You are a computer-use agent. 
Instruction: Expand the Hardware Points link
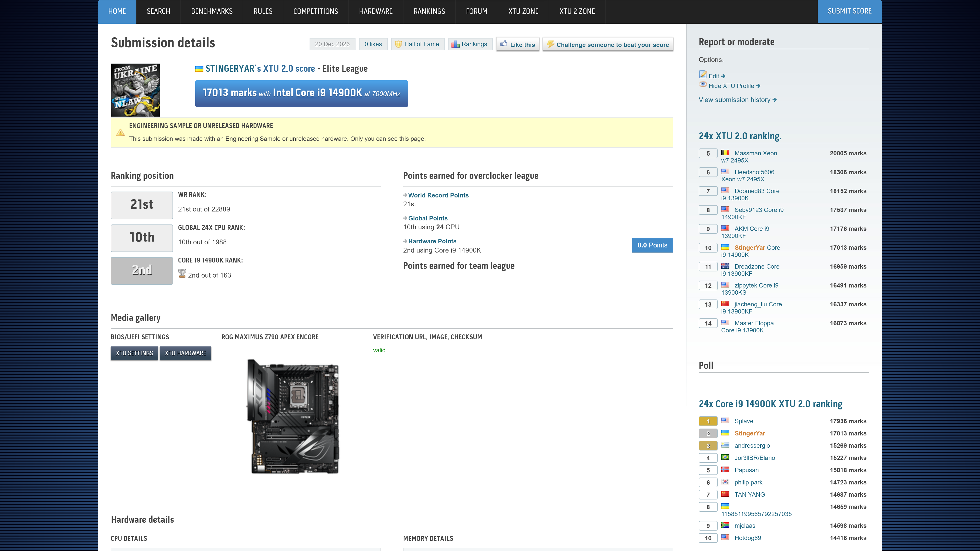[432, 241]
